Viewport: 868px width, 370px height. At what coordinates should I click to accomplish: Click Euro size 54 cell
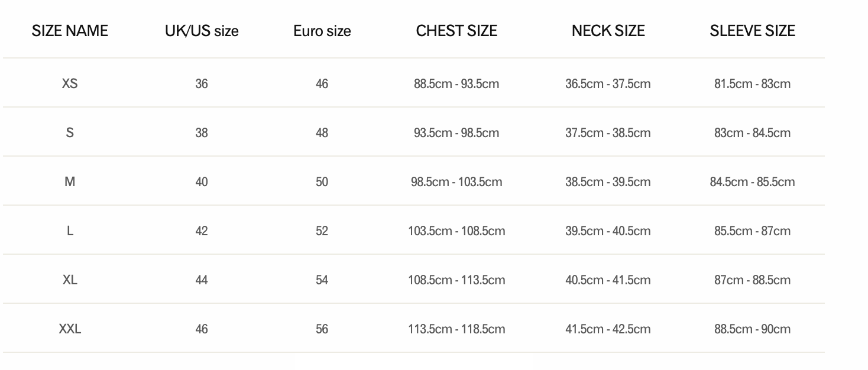(322, 280)
